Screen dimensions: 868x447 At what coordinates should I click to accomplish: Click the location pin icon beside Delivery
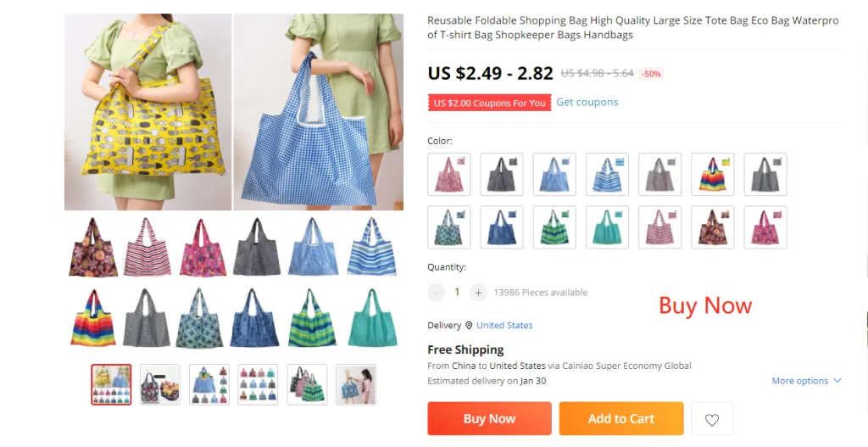[x=469, y=325]
